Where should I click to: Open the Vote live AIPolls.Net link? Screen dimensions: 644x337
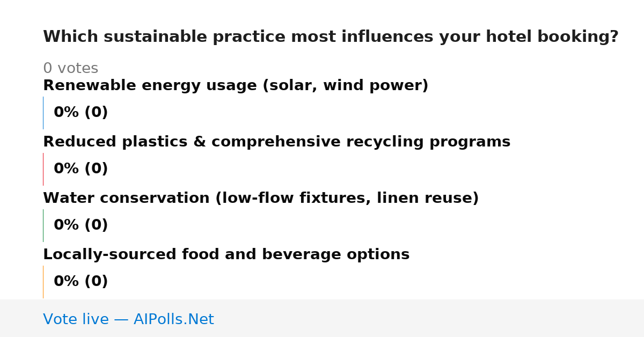tap(128, 320)
